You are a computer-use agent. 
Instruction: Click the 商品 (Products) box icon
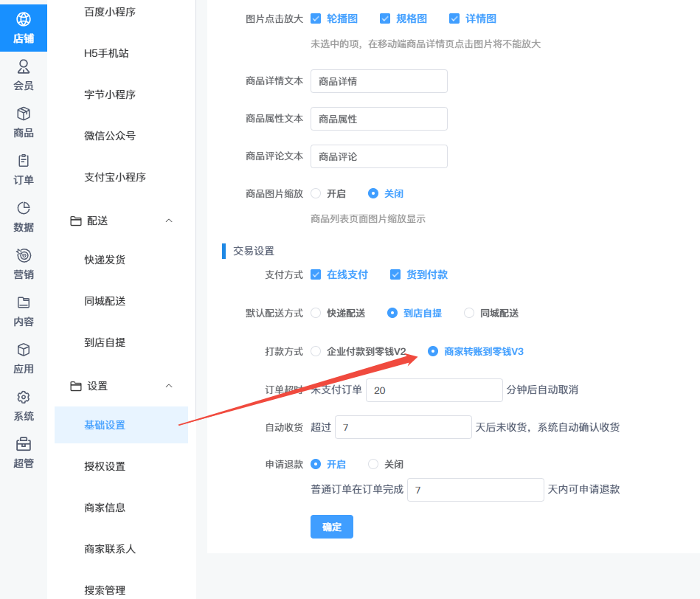(x=24, y=114)
